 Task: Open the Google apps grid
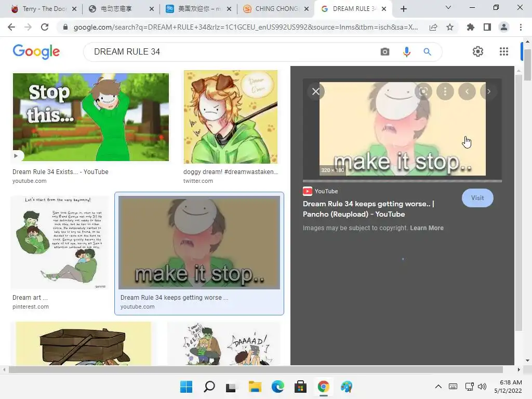click(x=504, y=51)
